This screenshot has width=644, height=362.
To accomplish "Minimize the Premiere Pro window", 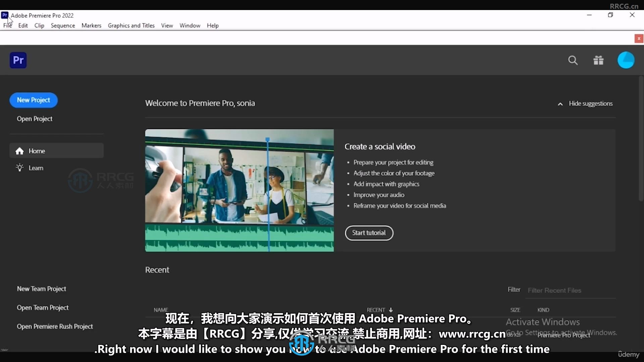I will [589, 15].
